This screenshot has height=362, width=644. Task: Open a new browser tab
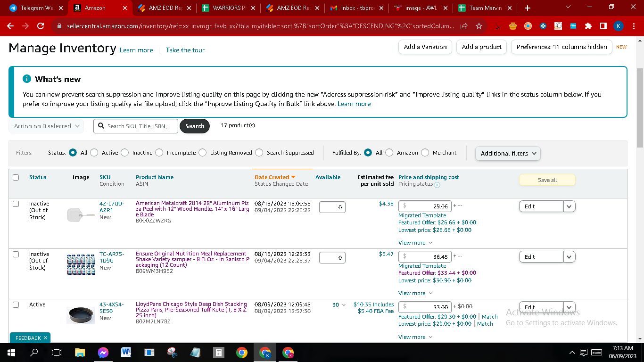click(528, 8)
